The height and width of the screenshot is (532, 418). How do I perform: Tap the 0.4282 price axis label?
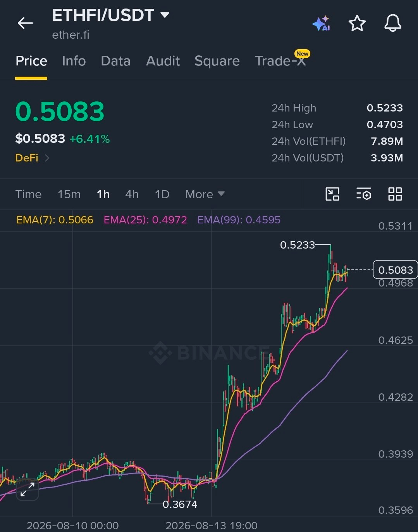pos(396,397)
